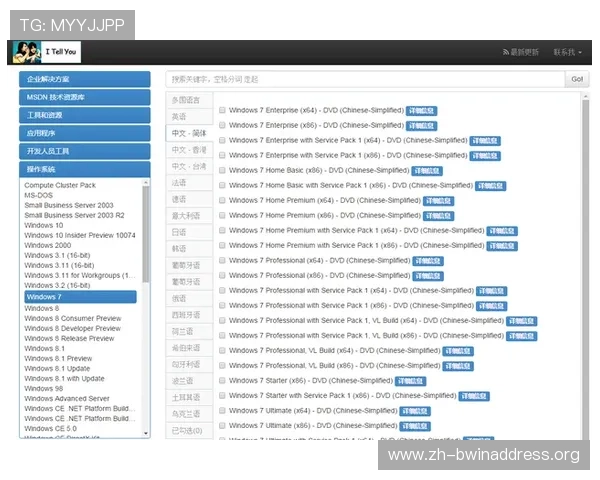Open the 已勾选(0) selected items tab

[189, 431]
